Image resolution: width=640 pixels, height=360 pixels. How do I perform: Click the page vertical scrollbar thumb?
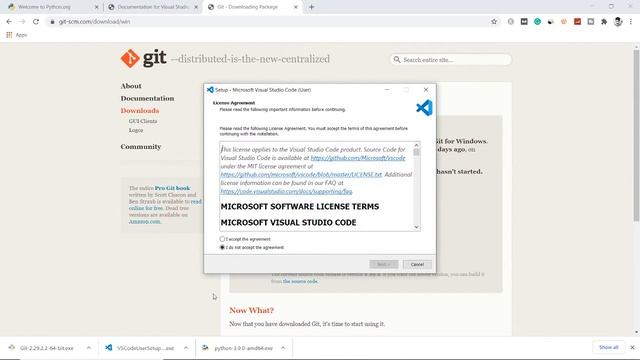coord(636,136)
